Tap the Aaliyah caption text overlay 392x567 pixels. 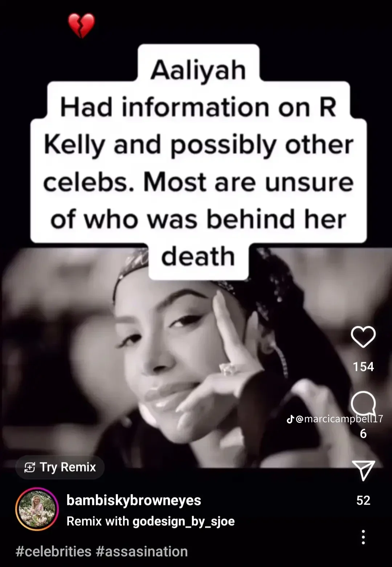[199, 70]
